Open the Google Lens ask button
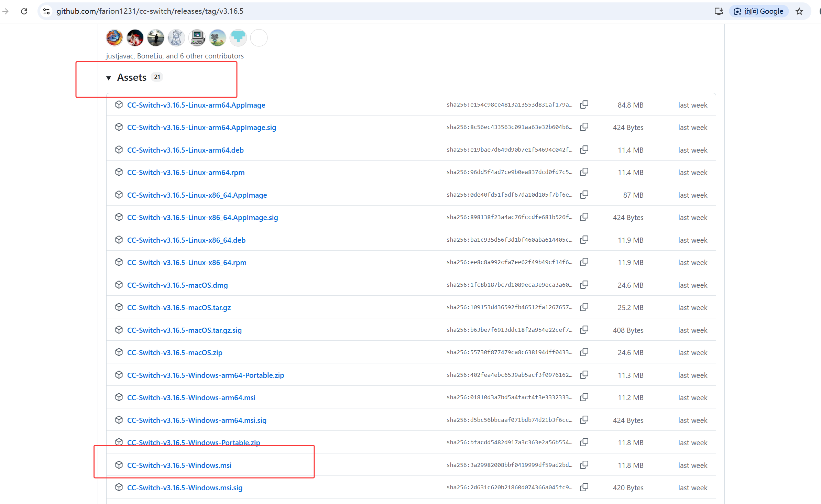The image size is (821, 504). pyautogui.click(x=759, y=11)
